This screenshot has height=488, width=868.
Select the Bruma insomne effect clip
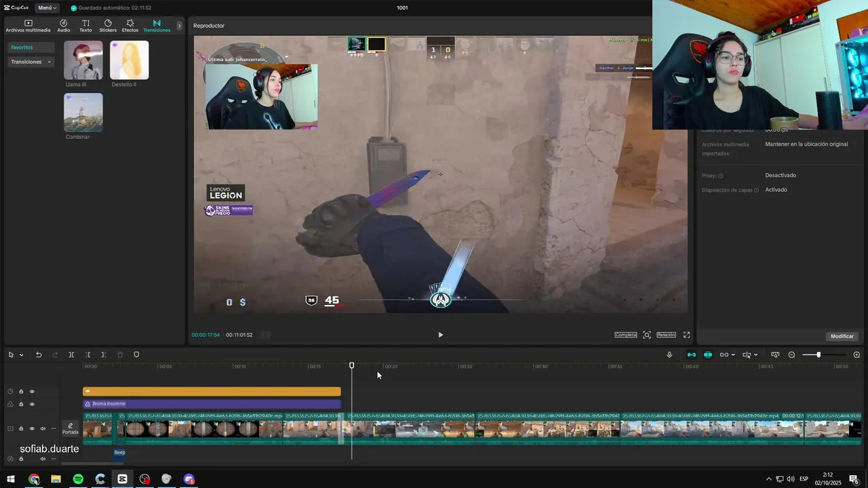[212, 404]
